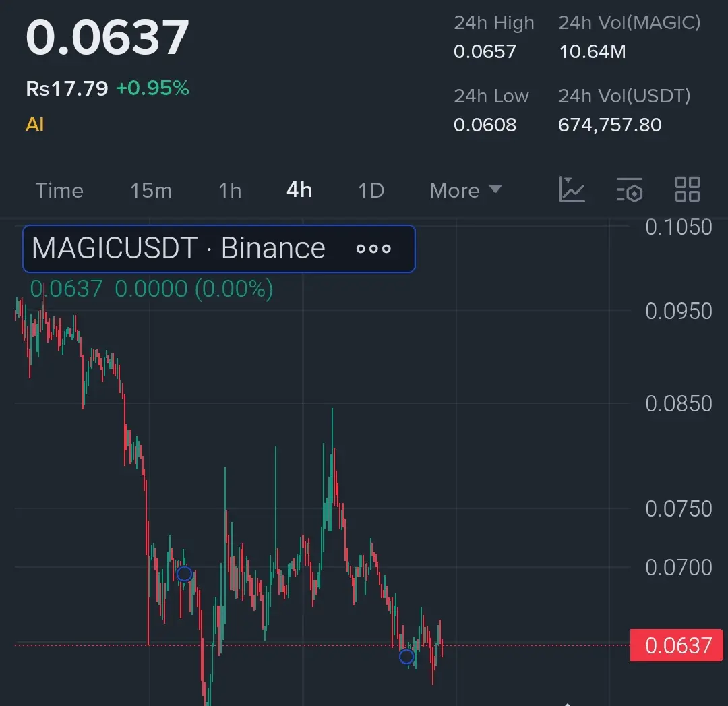Open the three-dot menu beside MAGICUSDT Binance

point(373,249)
